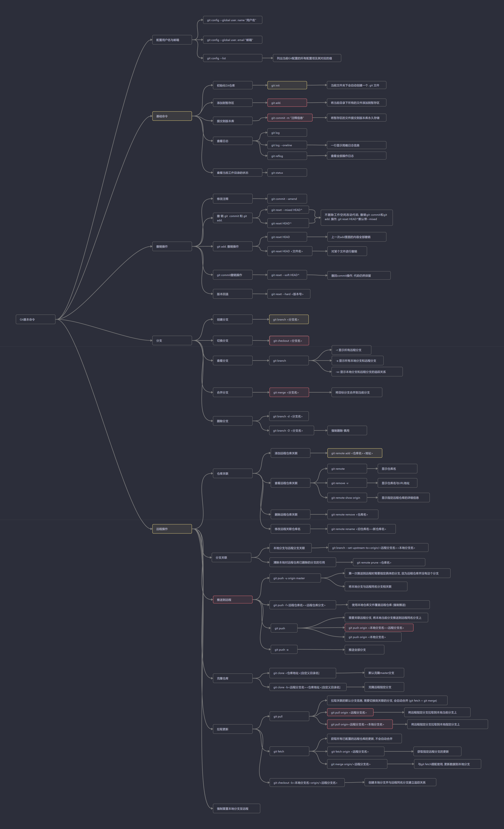Click red 'git push origin <本地分支名><远程分支名>'
Screen dimensions: 504x829
[x=379, y=627]
